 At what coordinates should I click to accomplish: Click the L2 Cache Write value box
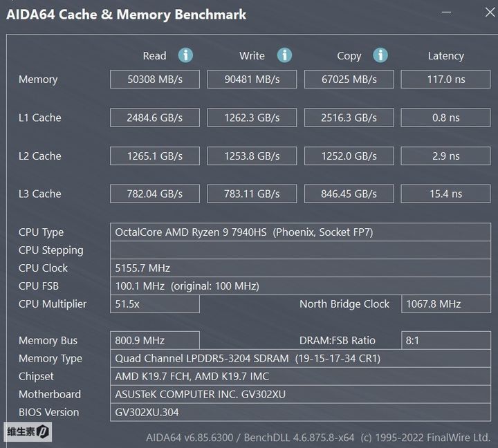tap(252, 156)
